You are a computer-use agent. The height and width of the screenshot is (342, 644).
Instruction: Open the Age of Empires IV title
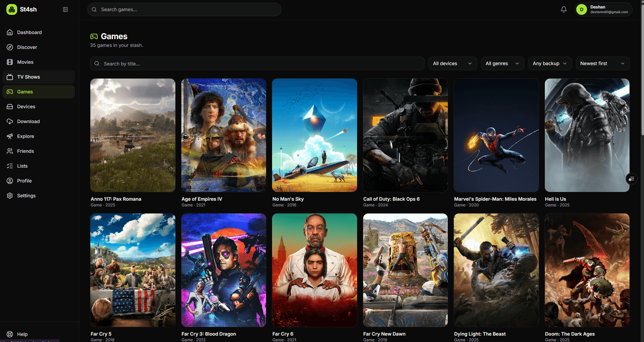coord(202,199)
